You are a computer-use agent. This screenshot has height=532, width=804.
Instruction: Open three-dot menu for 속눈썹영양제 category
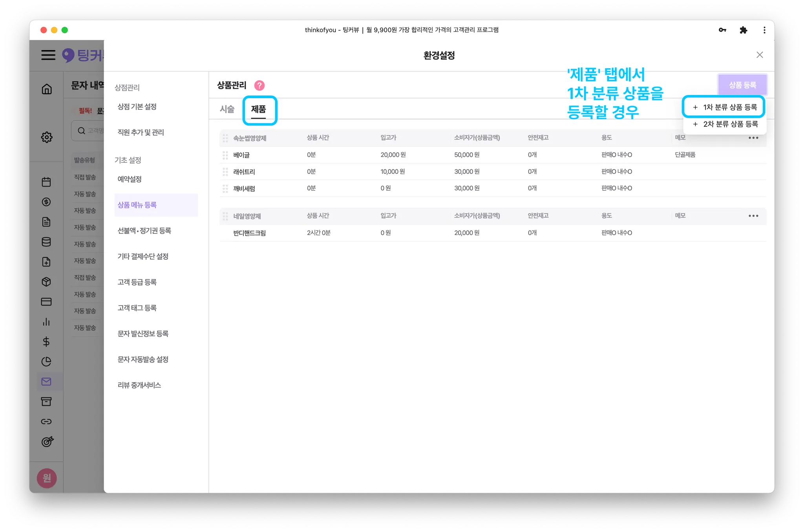[753, 138]
